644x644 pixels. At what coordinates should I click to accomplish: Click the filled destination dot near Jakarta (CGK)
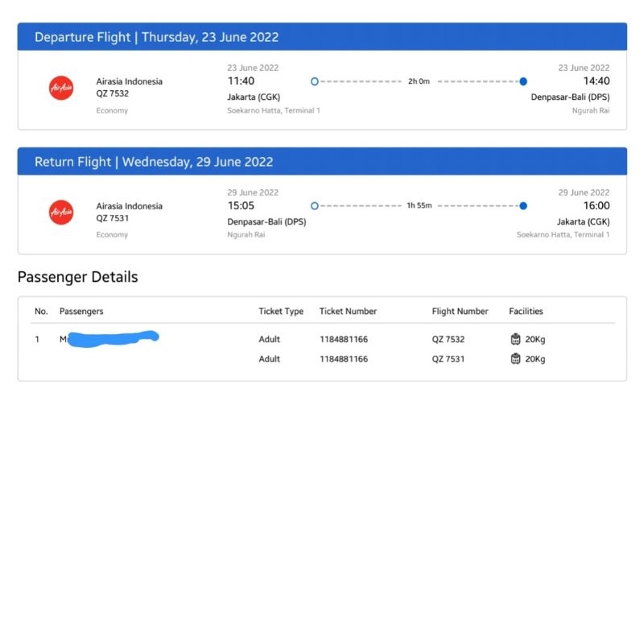pos(523,205)
